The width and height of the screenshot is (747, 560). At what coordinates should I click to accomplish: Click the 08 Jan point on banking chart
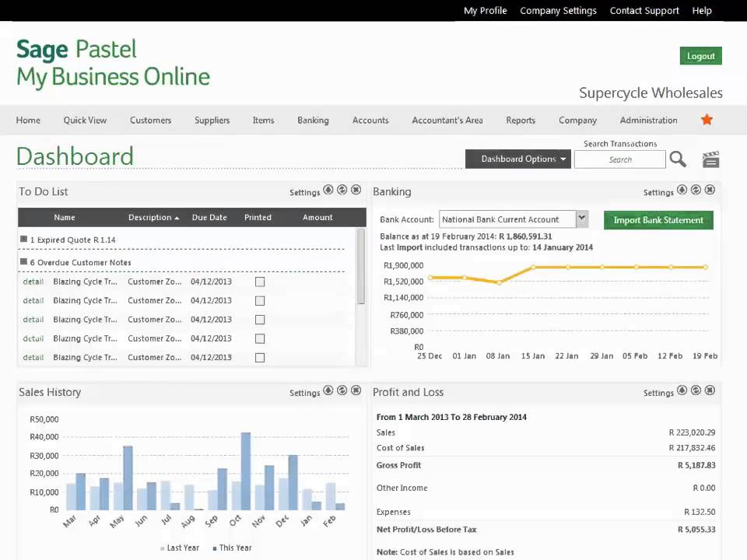499,282
